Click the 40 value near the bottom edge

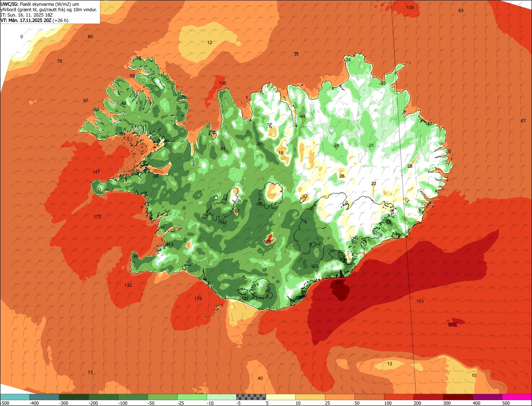260,378
